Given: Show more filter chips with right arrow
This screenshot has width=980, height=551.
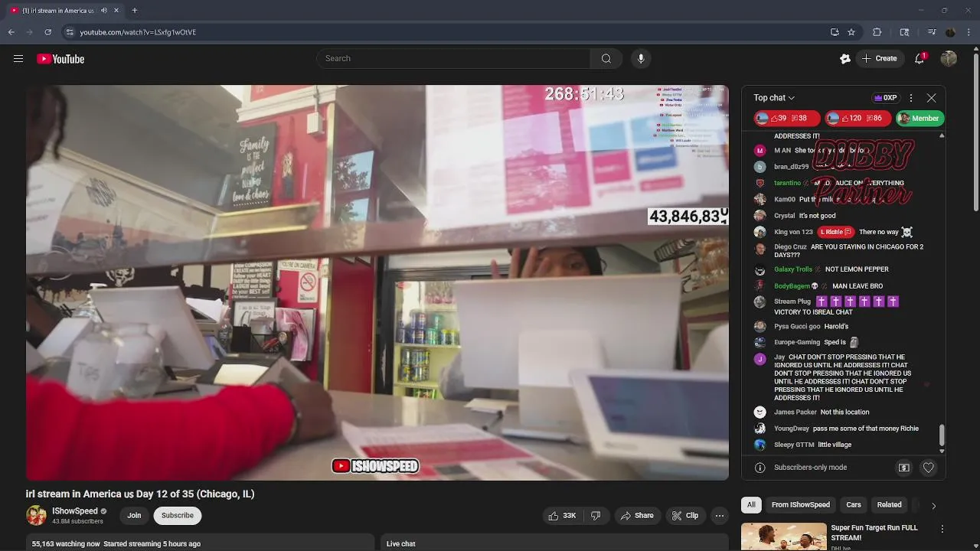Looking at the screenshot, I should coord(933,505).
